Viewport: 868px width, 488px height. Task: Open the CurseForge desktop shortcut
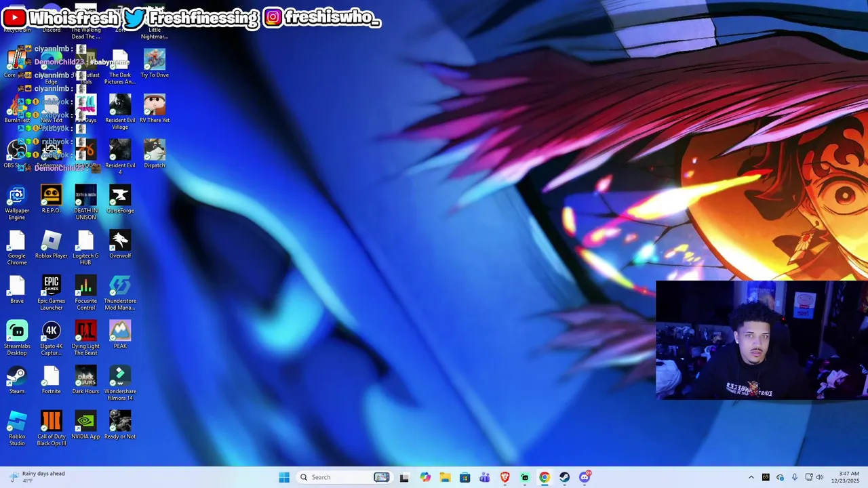point(120,199)
